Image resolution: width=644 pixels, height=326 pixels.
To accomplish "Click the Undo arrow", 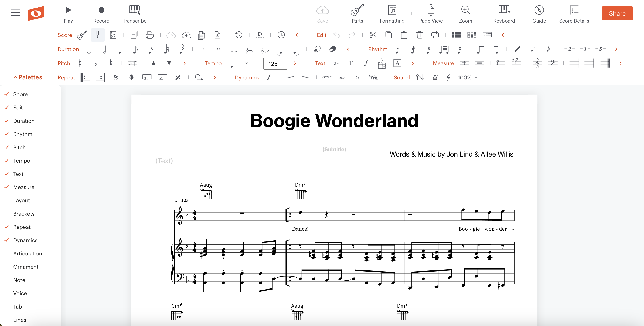I will (x=337, y=35).
